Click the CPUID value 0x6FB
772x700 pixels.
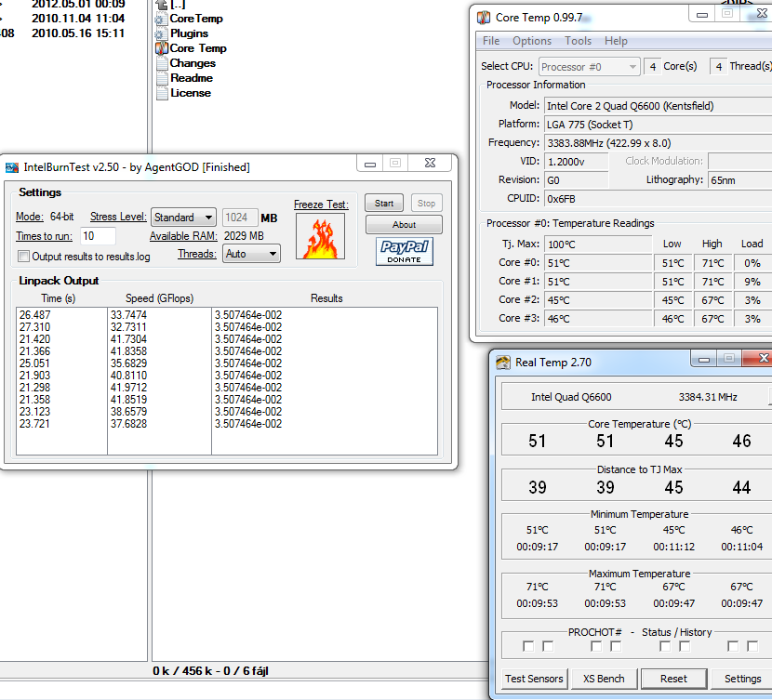click(x=658, y=199)
